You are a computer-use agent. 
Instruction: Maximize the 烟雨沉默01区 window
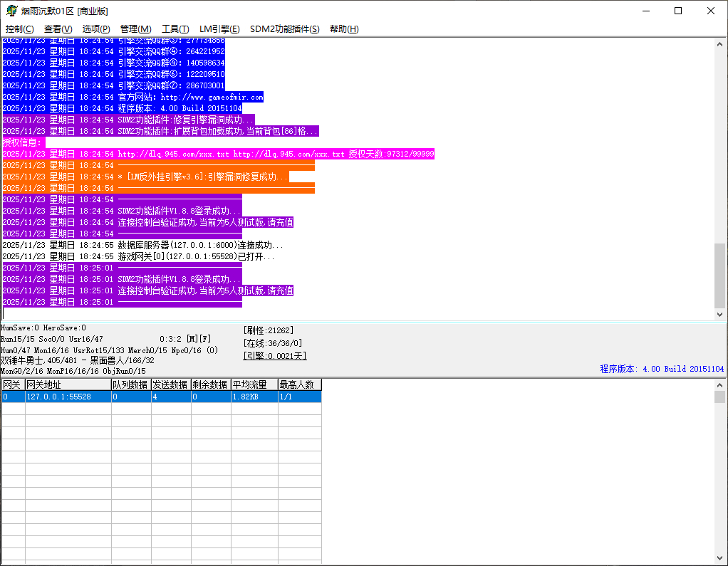[x=677, y=11]
